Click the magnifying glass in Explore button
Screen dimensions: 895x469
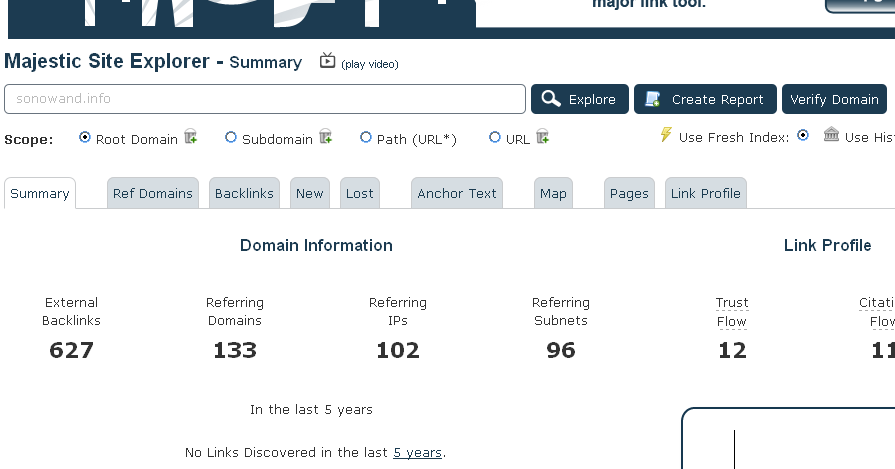(550, 99)
